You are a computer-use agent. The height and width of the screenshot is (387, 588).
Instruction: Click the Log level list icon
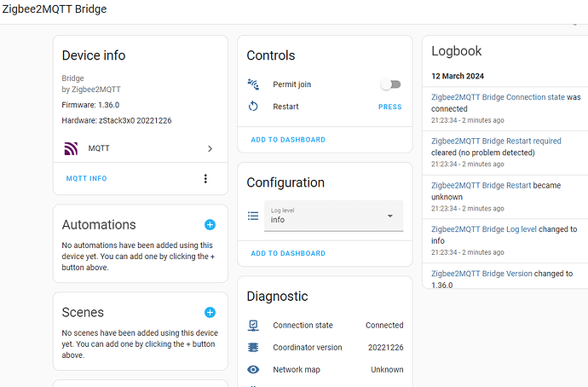(253, 216)
